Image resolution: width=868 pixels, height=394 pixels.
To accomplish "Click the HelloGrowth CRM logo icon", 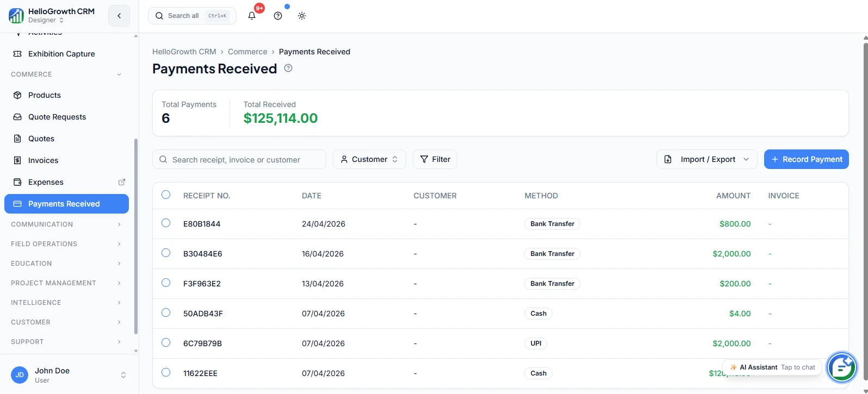I will (x=16, y=16).
